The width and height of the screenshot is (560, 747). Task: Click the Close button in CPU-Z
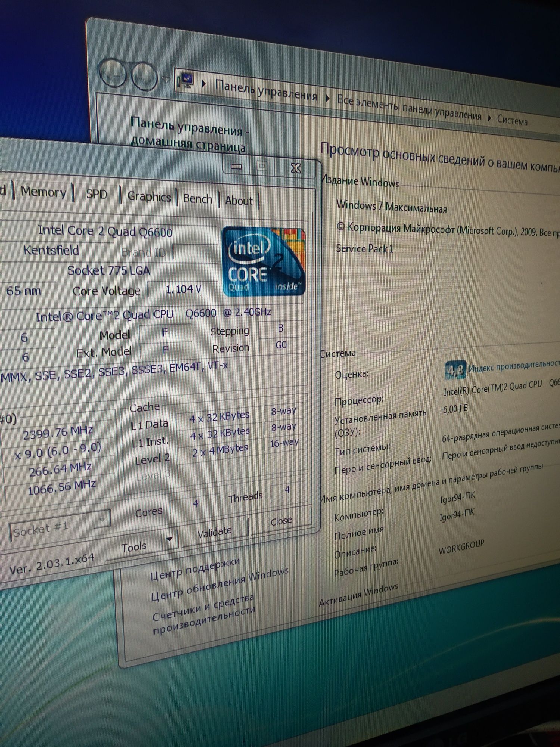pos(281,520)
